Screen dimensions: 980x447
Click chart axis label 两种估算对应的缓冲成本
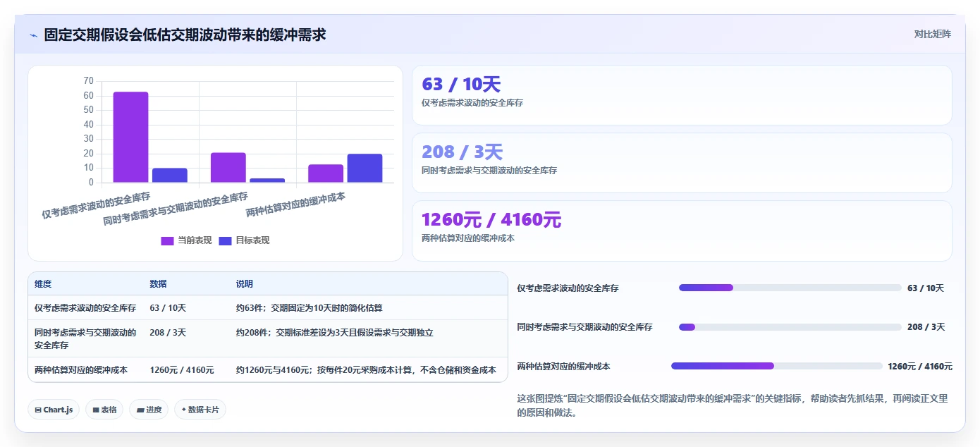[295, 204]
